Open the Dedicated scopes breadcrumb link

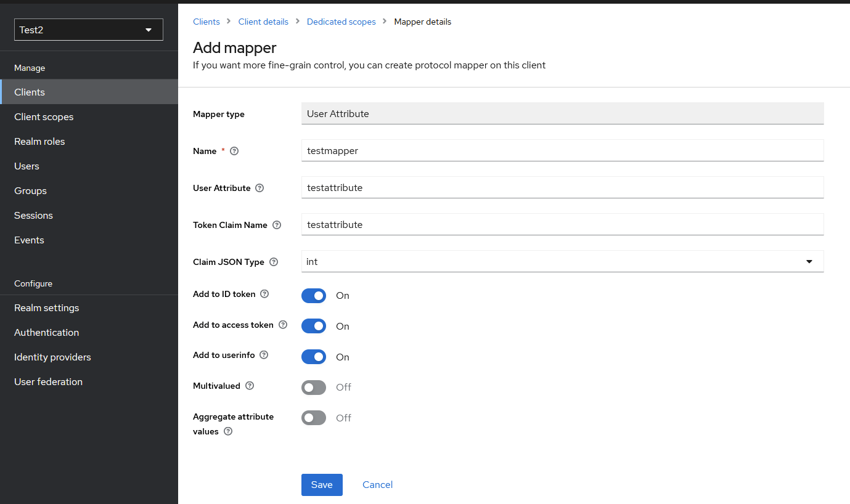point(341,21)
